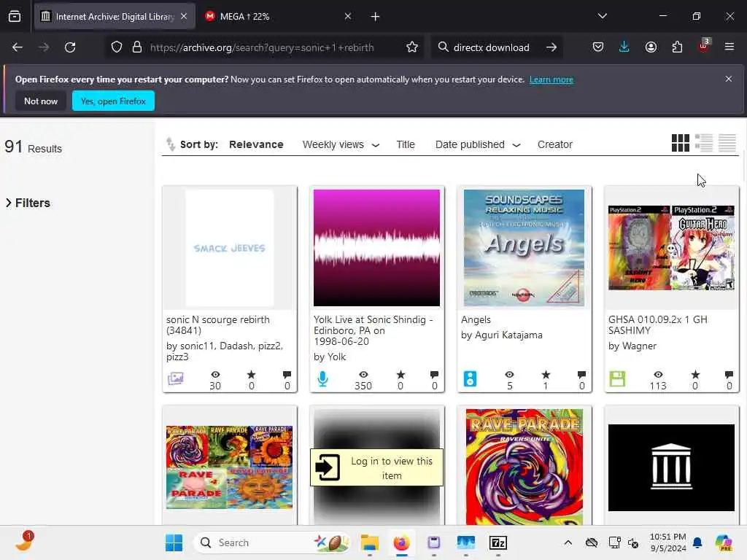
Task: Open the Pocket save icon
Action: [598, 47]
